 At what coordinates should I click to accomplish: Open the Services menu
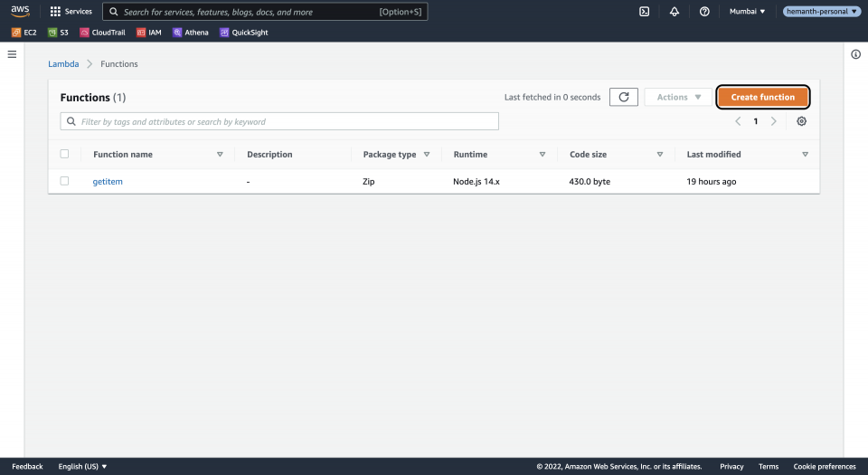click(71, 12)
